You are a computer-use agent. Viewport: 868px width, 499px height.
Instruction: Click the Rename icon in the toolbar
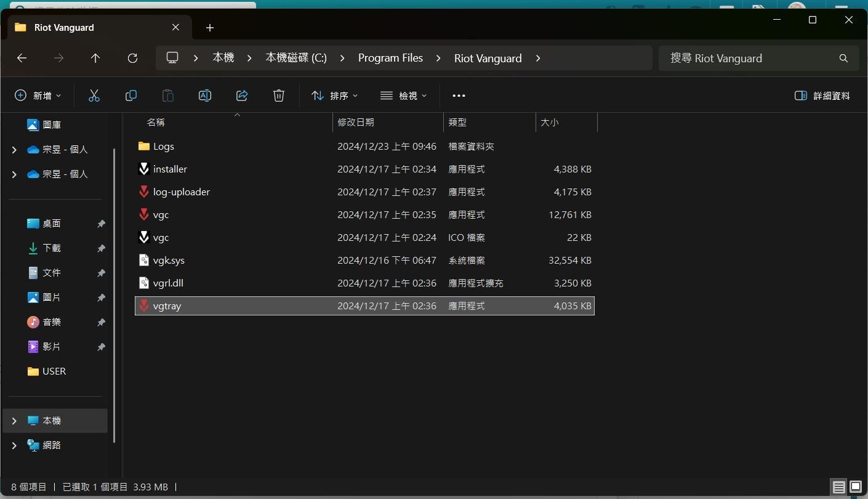(204, 95)
